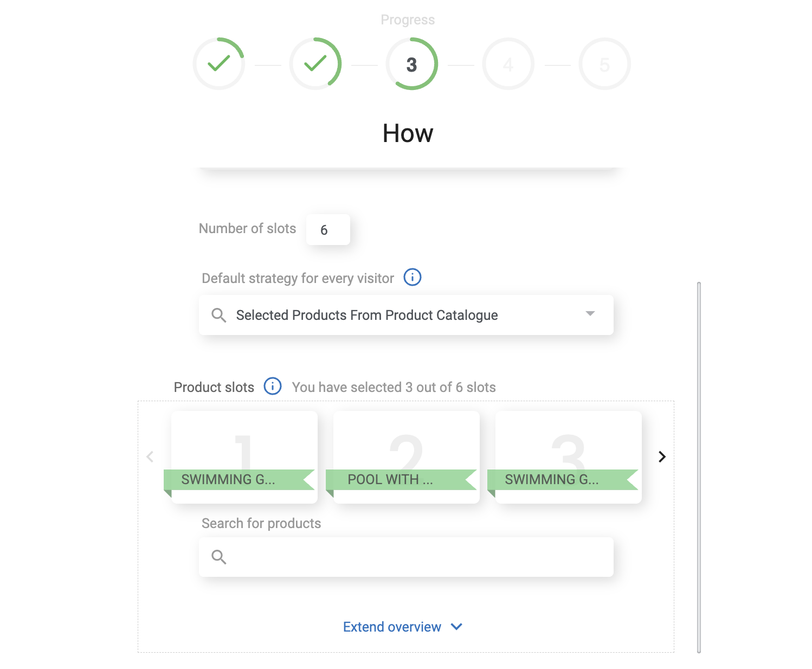
Task: Click the info icon beside Product slots
Action: pyautogui.click(x=273, y=387)
